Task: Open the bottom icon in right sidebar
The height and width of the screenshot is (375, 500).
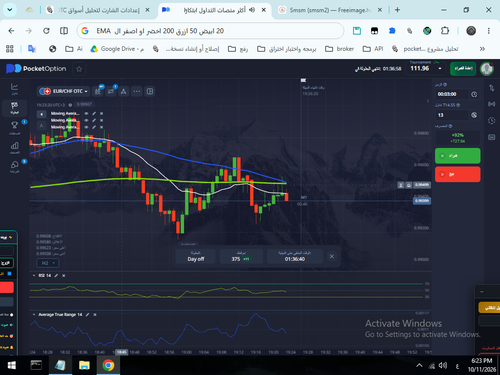Action: pyautogui.click(x=491, y=137)
